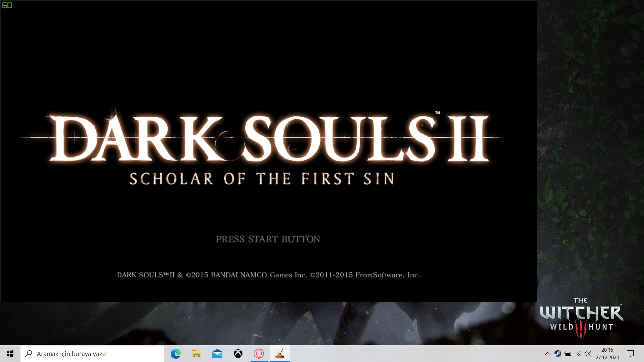Click the PRESS START BUTTON prompt
The width and height of the screenshot is (644, 362).
(x=268, y=239)
